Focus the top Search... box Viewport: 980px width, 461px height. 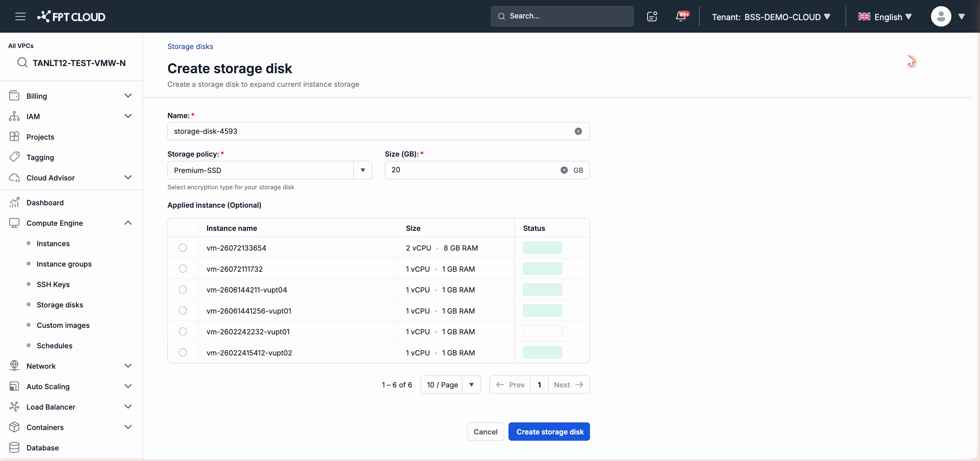pyautogui.click(x=562, y=16)
